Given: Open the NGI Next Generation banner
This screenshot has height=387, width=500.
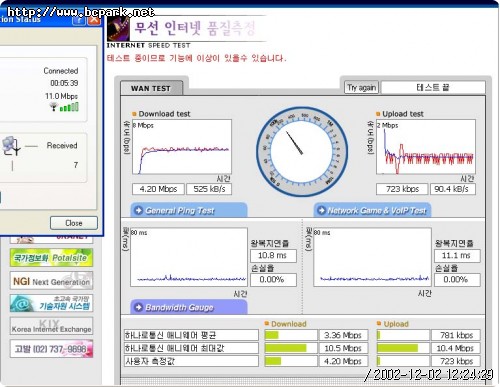Looking at the screenshot, I should [51, 281].
